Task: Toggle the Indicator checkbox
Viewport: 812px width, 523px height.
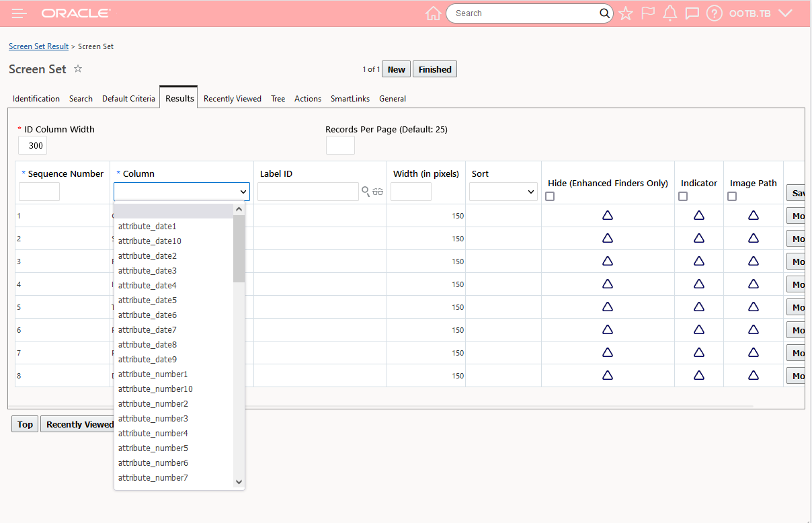Action: 683,196
